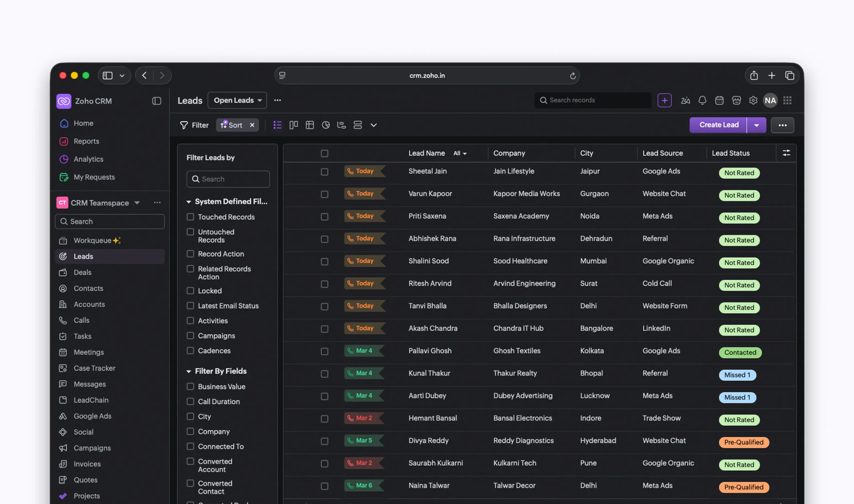Expand the Create Lead dropdown arrow
This screenshot has height=504, width=854.
click(756, 125)
